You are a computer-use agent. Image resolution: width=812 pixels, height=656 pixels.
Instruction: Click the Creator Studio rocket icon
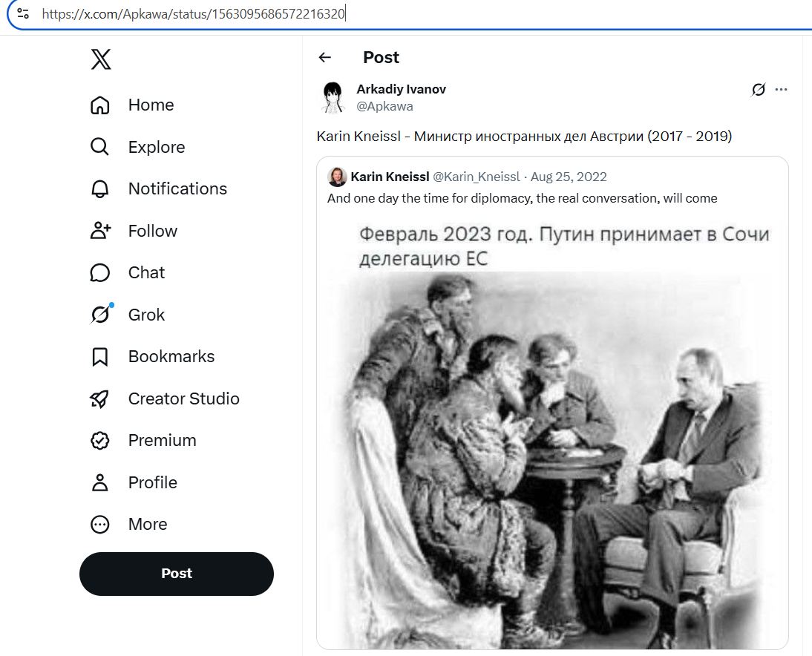tap(100, 398)
